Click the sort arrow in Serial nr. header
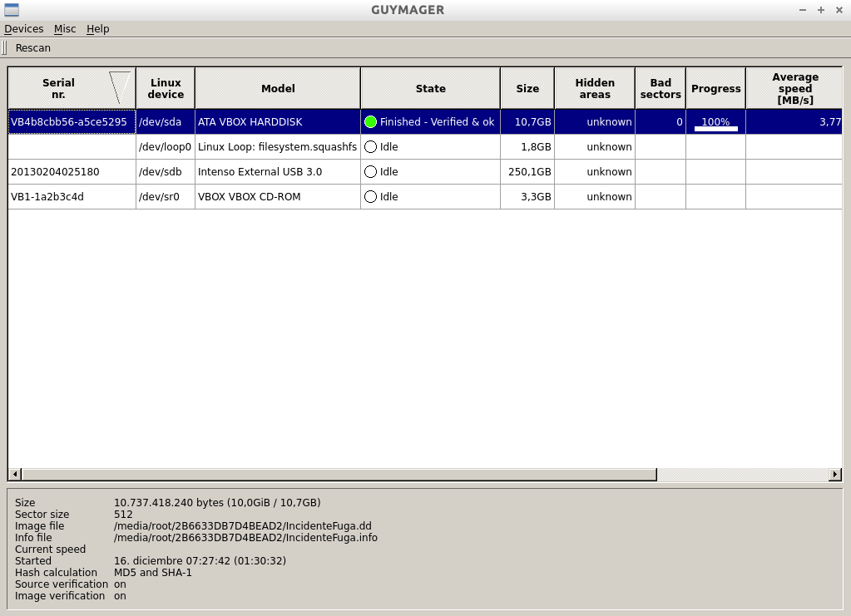This screenshot has width=851, height=616. coord(121,87)
